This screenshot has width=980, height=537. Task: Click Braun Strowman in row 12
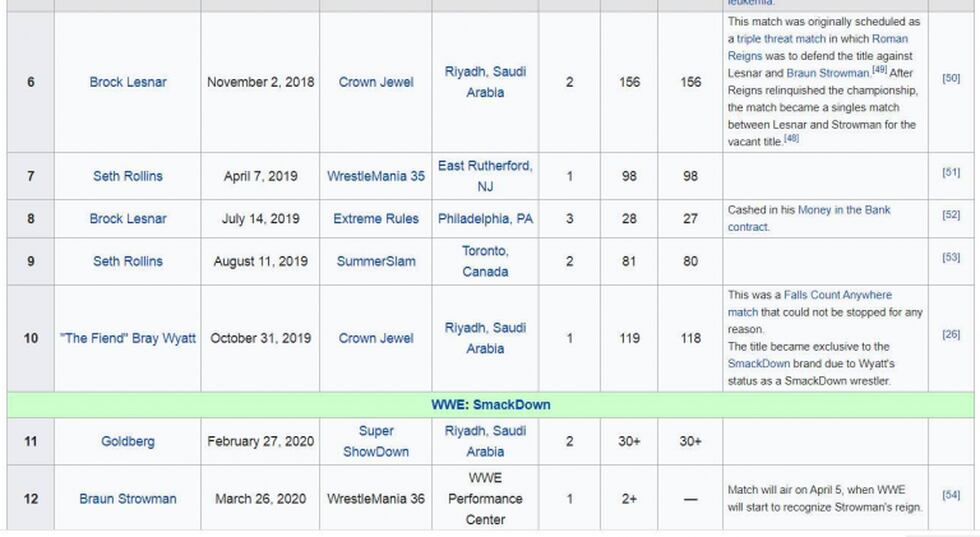pos(127,498)
